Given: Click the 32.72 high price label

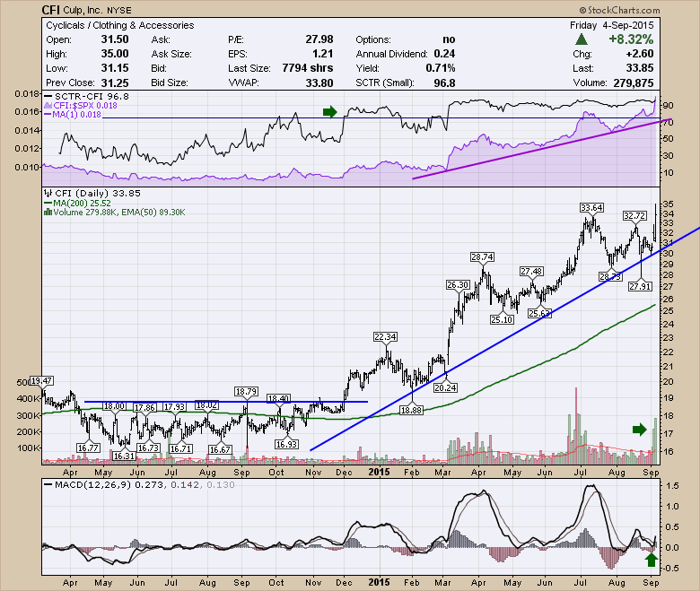Looking at the screenshot, I should (634, 216).
